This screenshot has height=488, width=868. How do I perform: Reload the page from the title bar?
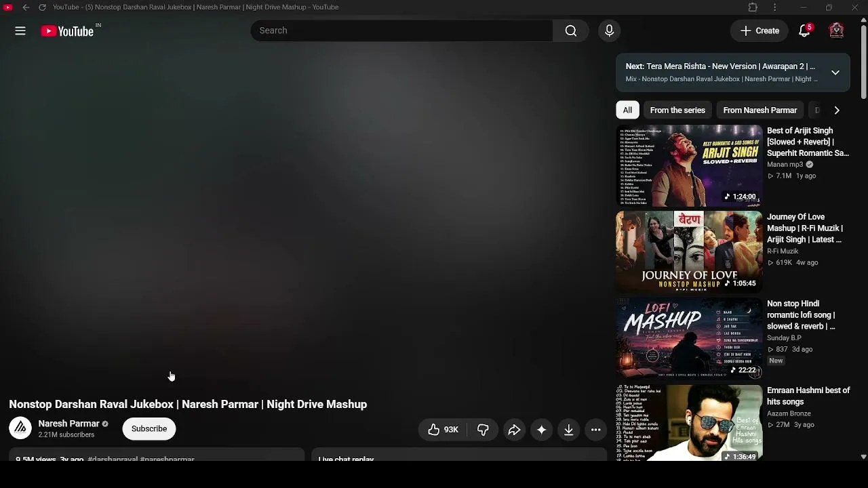42,7
